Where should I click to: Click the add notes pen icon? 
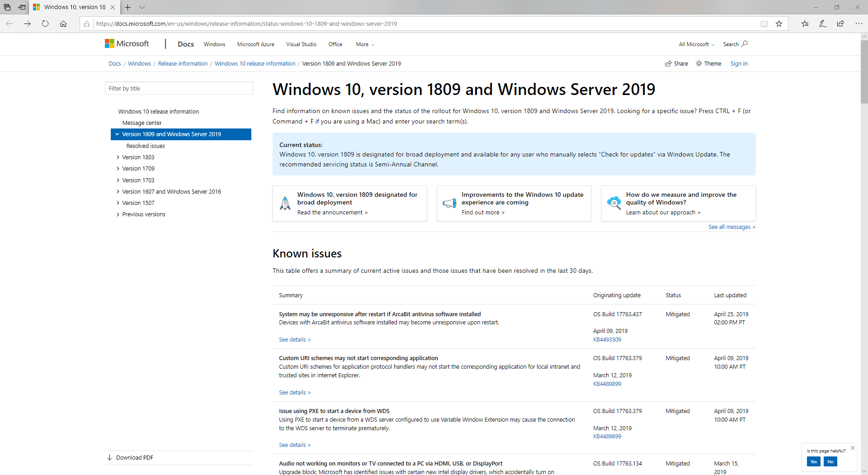tap(823, 24)
